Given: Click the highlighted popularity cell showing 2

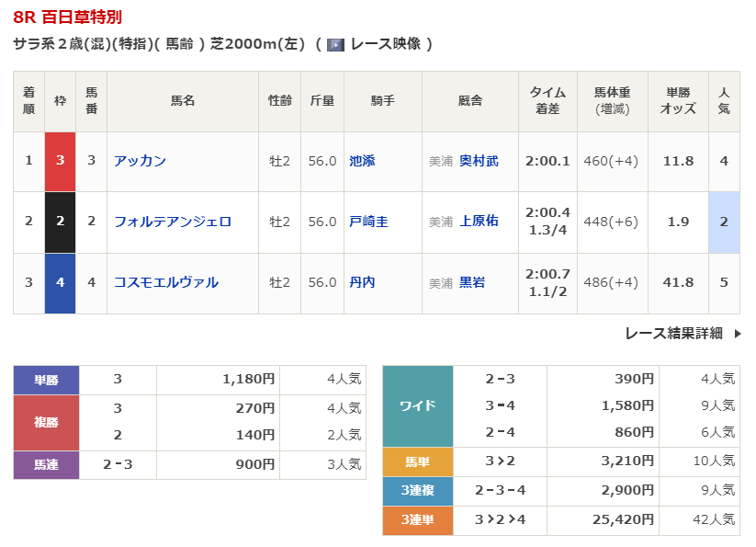Looking at the screenshot, I should 724,222.
